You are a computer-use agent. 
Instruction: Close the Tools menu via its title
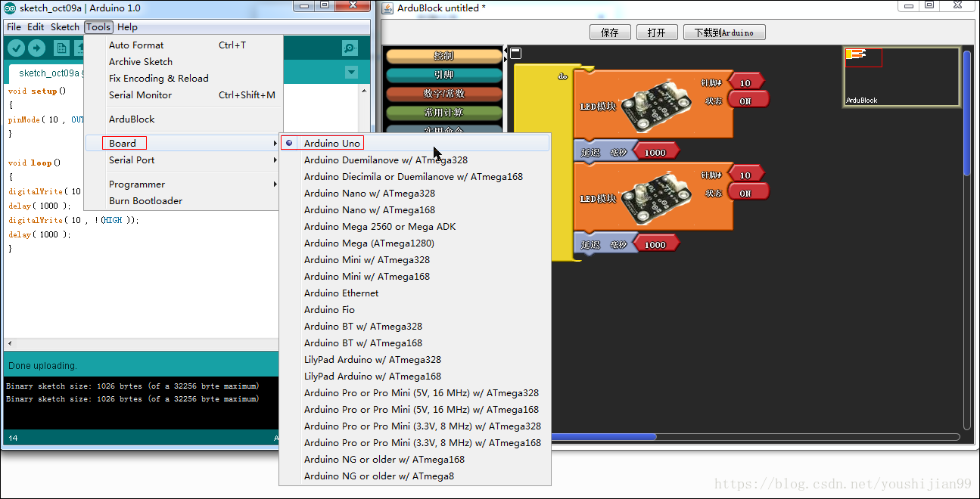pyautogui.click(x=98, y=26)
